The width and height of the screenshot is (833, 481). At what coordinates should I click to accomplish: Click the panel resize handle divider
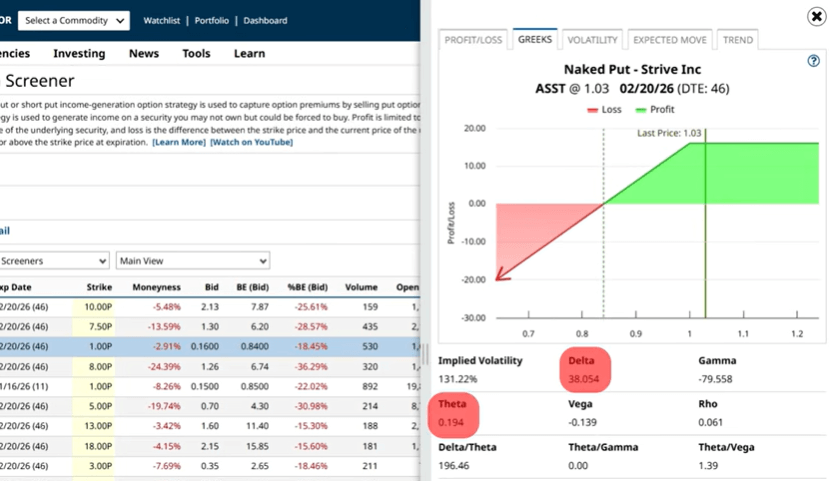(x=424, y=354)
